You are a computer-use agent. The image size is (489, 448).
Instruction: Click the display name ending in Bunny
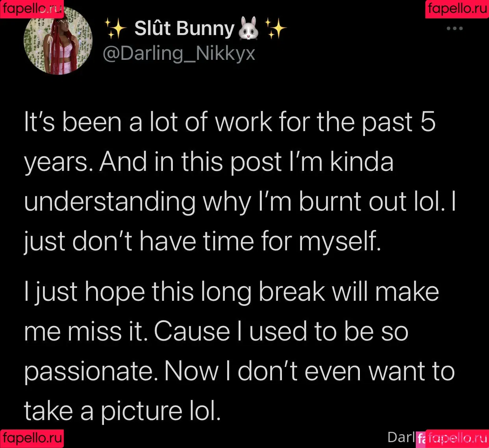(184, 28)
